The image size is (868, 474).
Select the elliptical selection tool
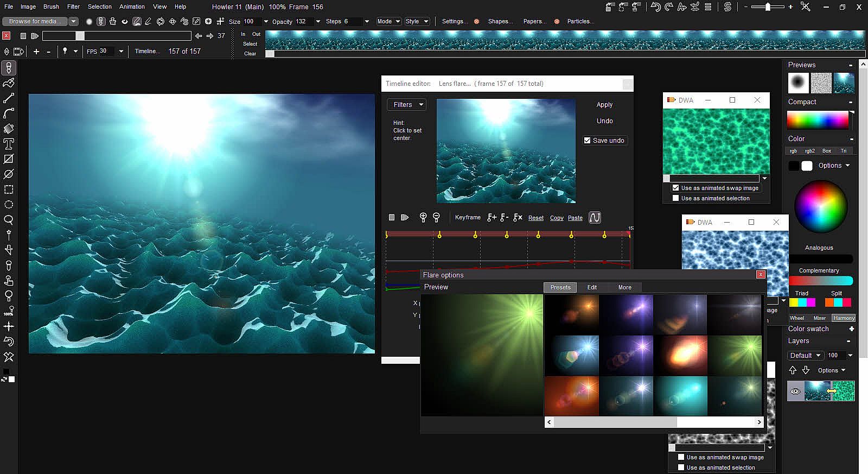9,205
